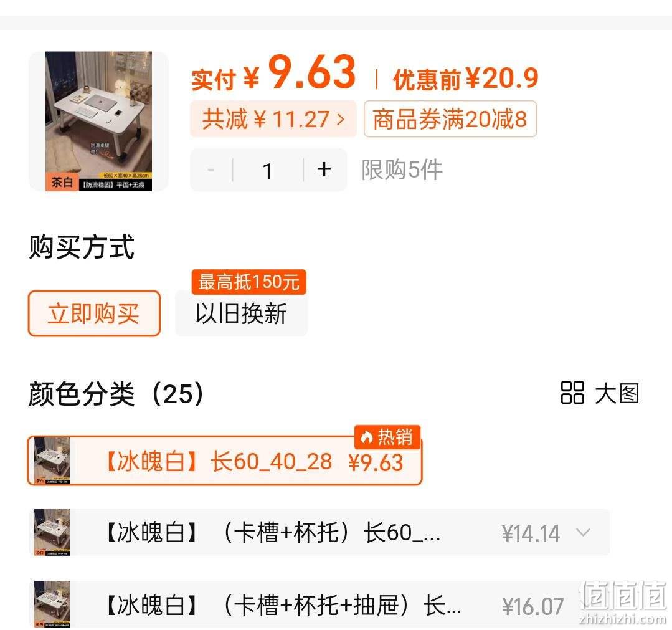Tap thumbnail of 卡槽+杯托 option
Viewport: 672px width, 630px height.
click(52, 532)
